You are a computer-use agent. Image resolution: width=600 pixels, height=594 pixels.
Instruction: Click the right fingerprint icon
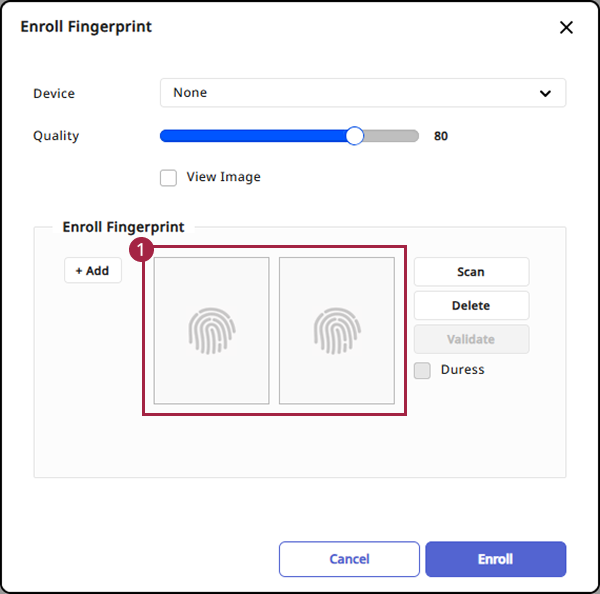coord(337,331)
